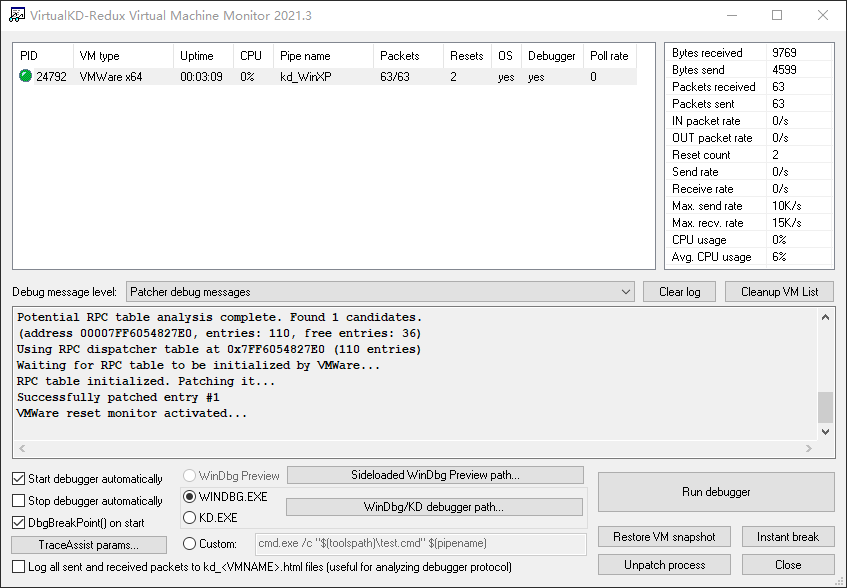The height and width of the screenshot is (588, 847).
Task: Click the CPU column header
Action: [254, 56]
